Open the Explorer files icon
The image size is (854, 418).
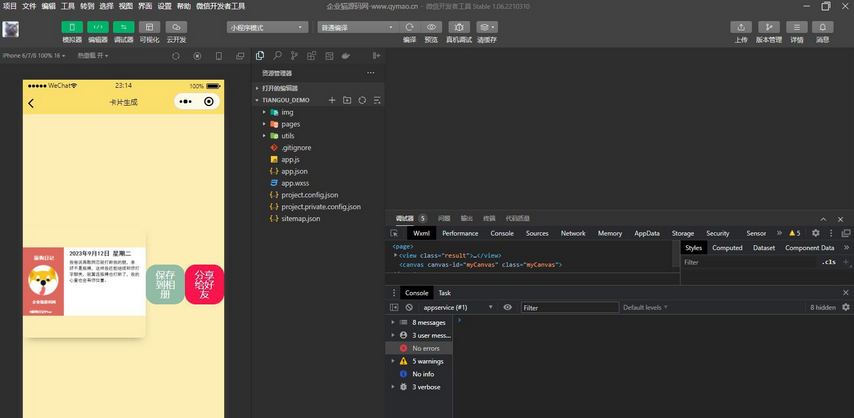[260, 56]
